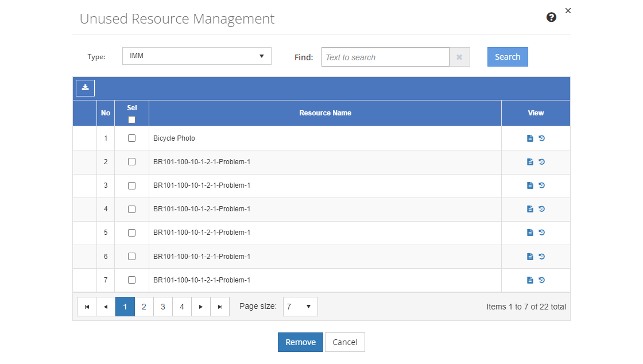This screenshot has height=364, width=643.
Task: Click restore history icon for row 4
Action: click(542, 209)
